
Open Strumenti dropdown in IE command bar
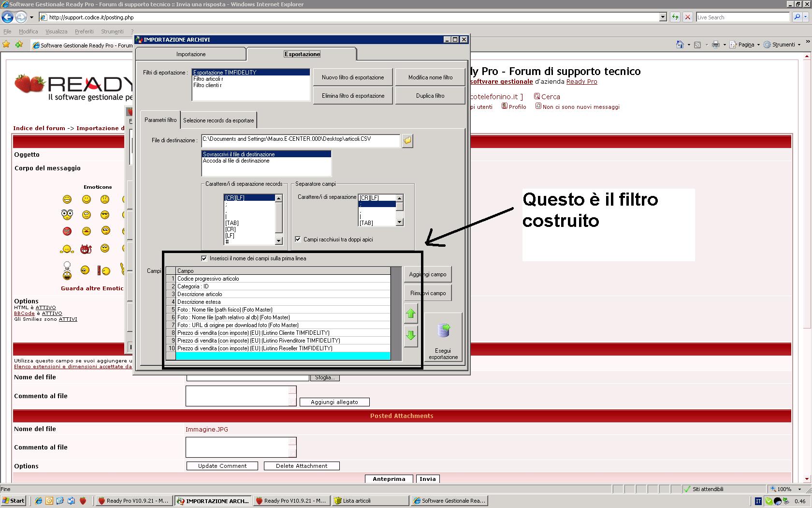[x=782, y=45]
